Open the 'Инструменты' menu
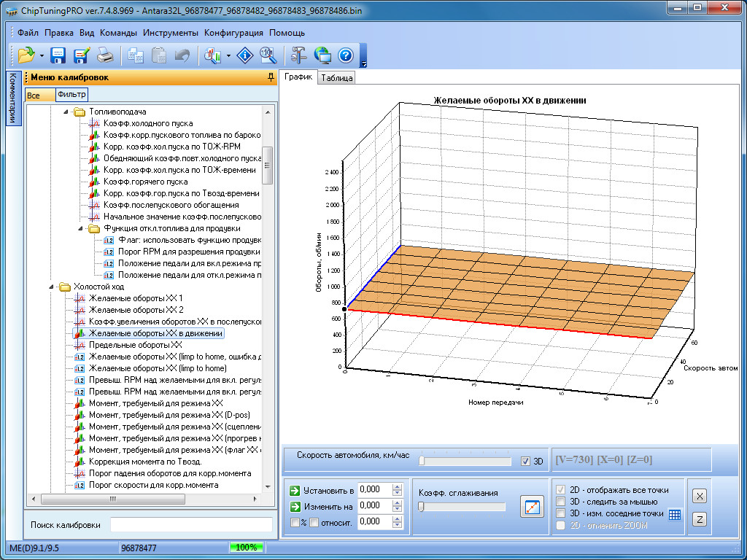The width and height of the screenshot is (747, 560). pos(171,33)
